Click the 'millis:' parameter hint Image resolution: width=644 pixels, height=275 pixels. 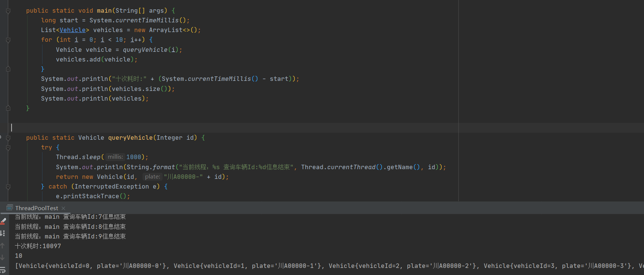click(115, 157)
